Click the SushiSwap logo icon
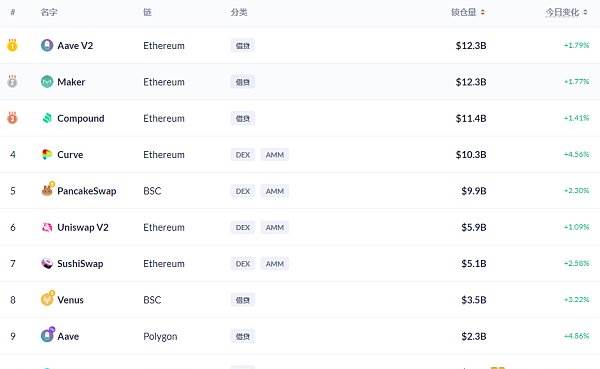The width and height of the screenshot is (600, 369). pos(47,264)
